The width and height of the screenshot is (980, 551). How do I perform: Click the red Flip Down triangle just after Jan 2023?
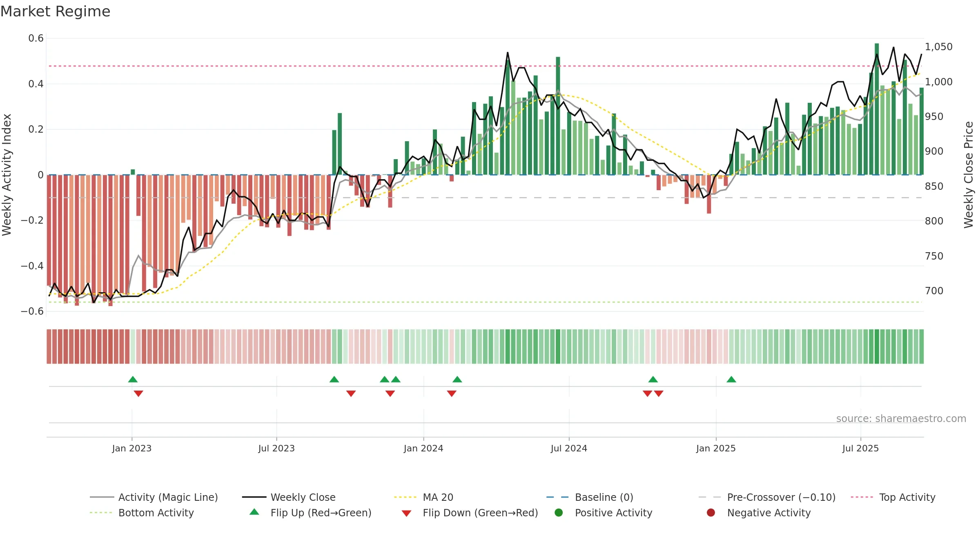[x=138, y=393]
